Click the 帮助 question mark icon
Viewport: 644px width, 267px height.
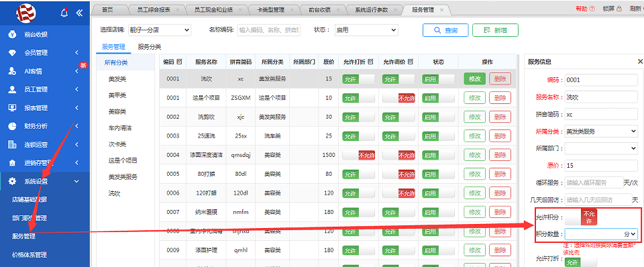(x=592, y=9)
